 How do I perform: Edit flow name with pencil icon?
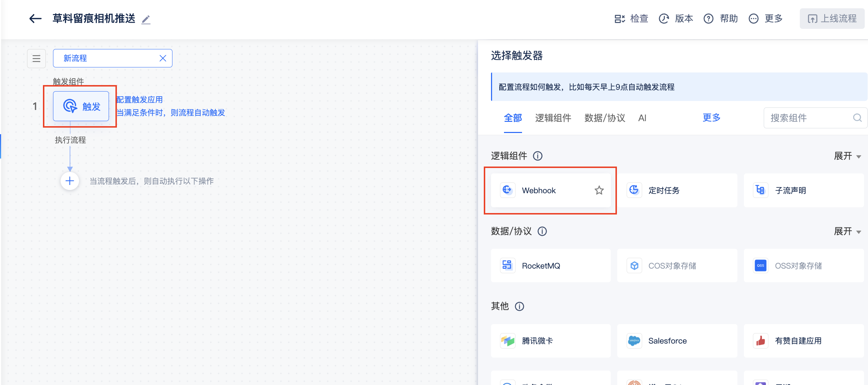(x=146, y=19)
